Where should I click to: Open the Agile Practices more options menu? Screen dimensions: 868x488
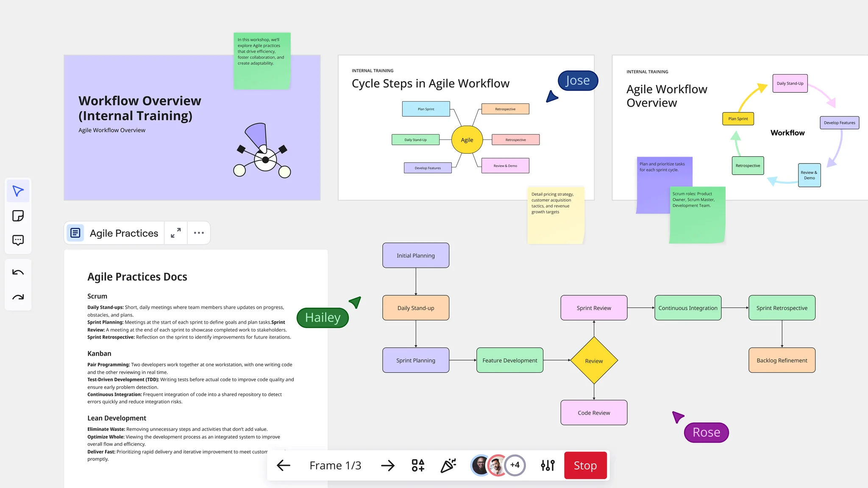199,233
